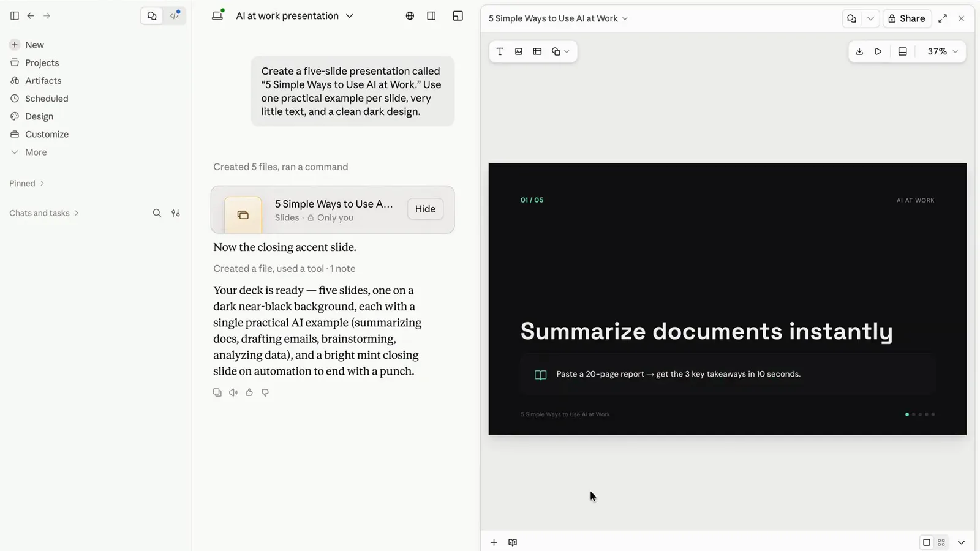Screen dimensions: 980x551
Task: Search chats with the magnifier icon
Action: 157,213
